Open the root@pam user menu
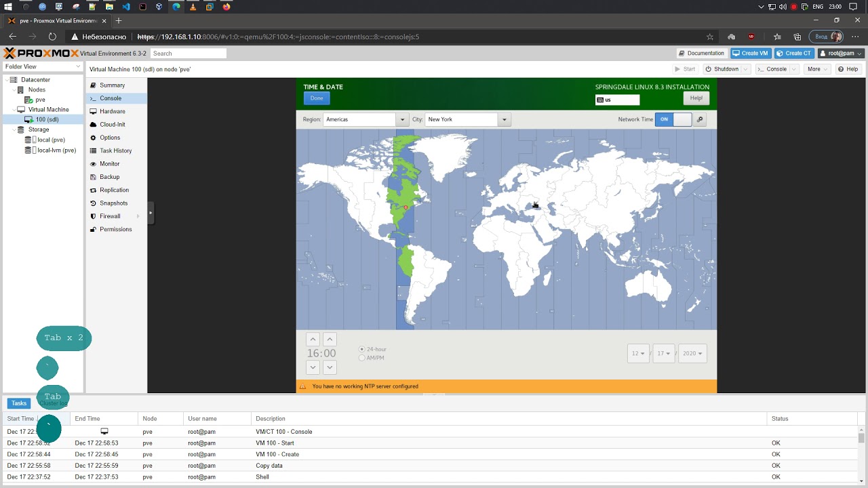The image size is (868, 488). (x=841, y=53)
